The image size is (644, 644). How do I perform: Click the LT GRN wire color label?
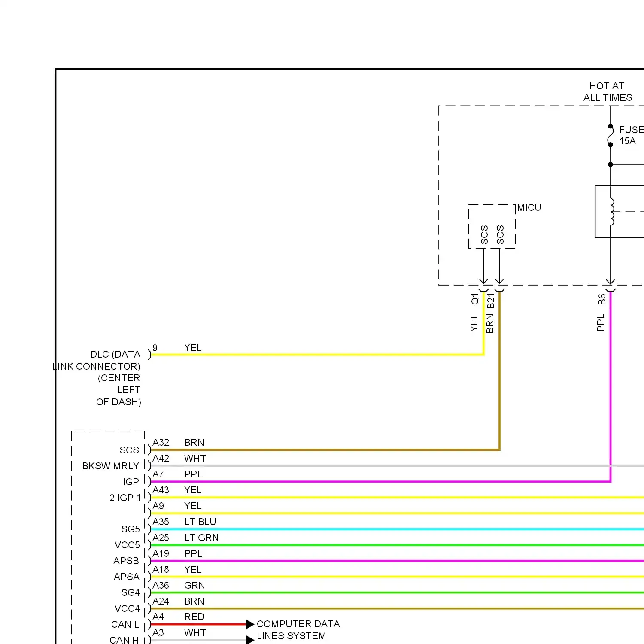coord(201,538)
